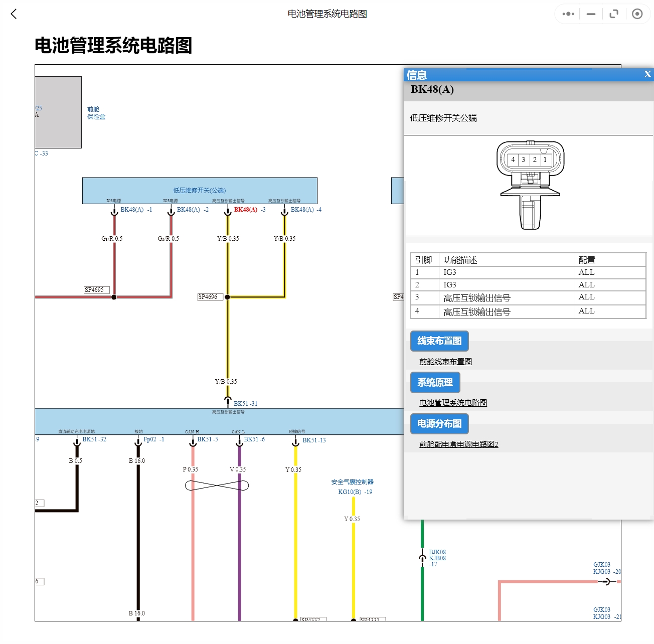Open the 电池管理系统电路图 link

tap(453, 402)
